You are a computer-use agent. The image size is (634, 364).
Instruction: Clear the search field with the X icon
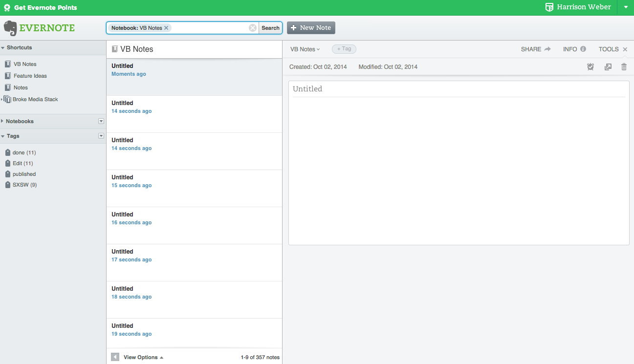coord(253,28)
